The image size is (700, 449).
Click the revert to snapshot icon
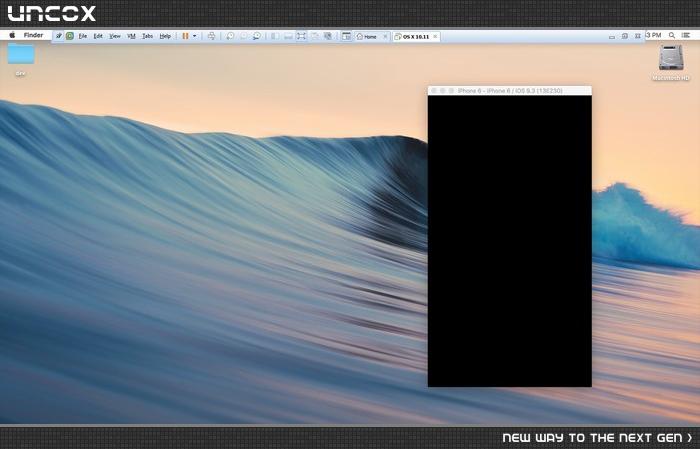click(x=244, y=36)
